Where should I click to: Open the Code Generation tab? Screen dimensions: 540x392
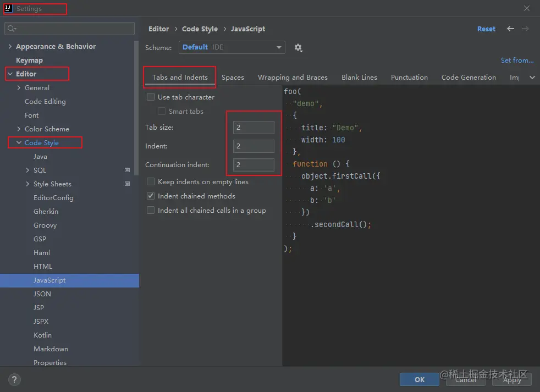[469, 78]
